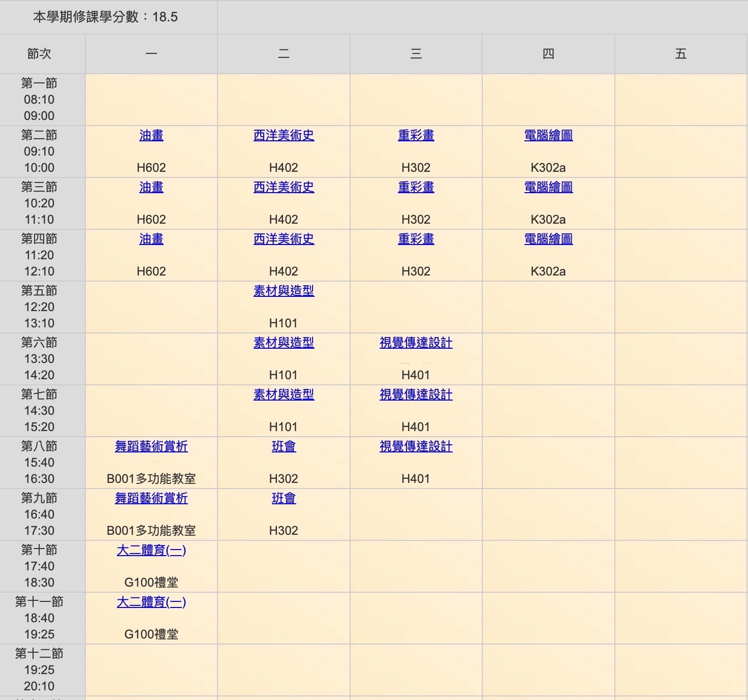Open 西洋美術史 link in 第四節 row

[x=284, y=239]
